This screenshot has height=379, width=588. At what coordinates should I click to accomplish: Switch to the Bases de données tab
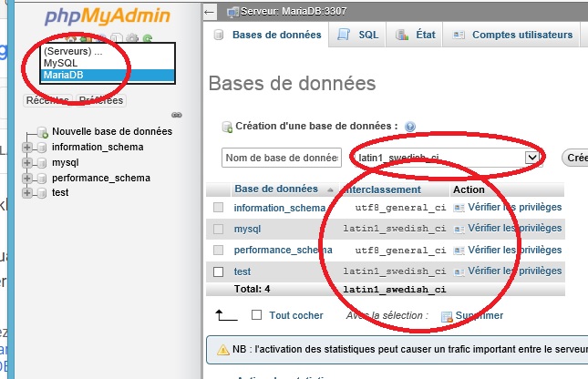point(267,35)
